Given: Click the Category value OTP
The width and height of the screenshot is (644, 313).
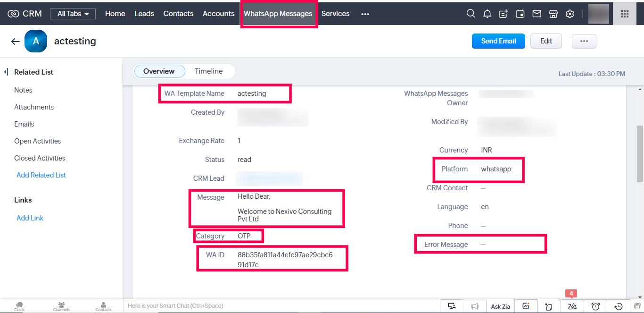Looking at the screenshot, I should click(x=244, y=236).
